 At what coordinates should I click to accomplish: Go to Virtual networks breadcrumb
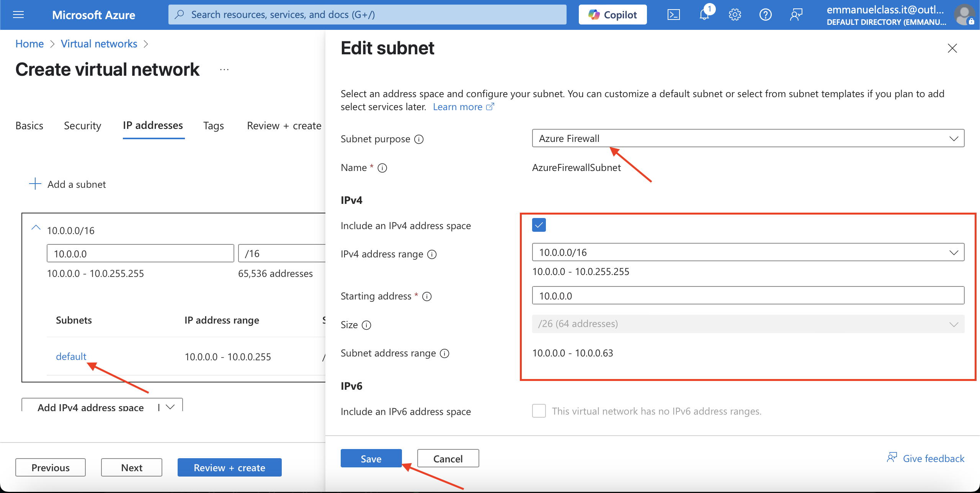(99, 44)
